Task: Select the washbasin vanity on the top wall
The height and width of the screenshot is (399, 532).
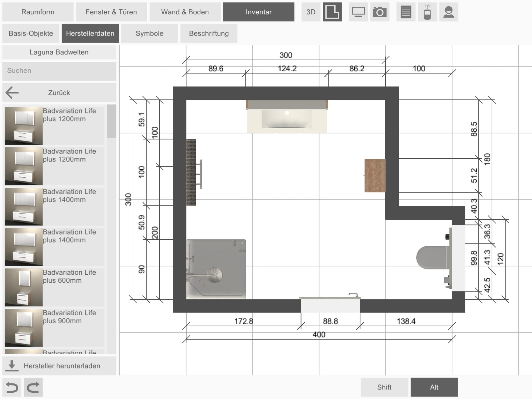Action: coord(287,117)
